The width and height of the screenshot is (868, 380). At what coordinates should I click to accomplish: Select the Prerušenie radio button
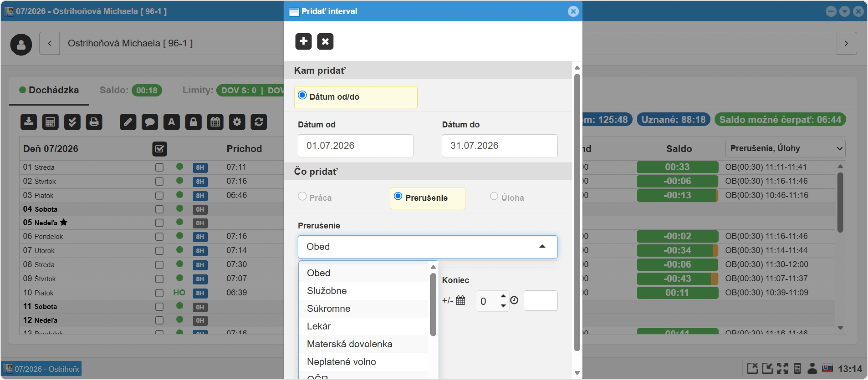click(398, 196)
